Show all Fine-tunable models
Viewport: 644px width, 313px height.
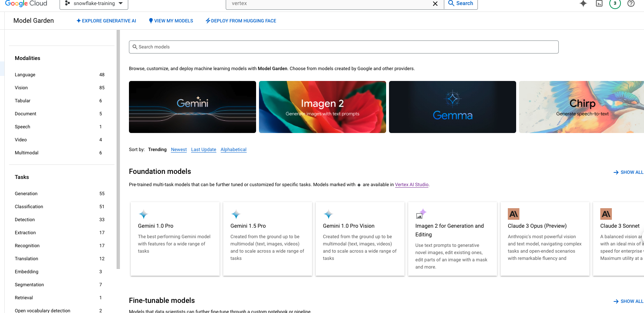point(628,301)
